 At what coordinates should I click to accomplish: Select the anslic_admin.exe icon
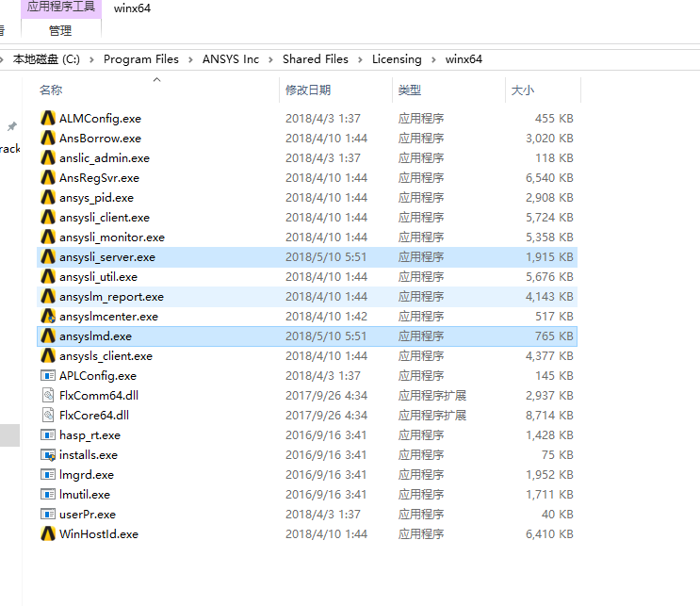(x=48, y=157)
